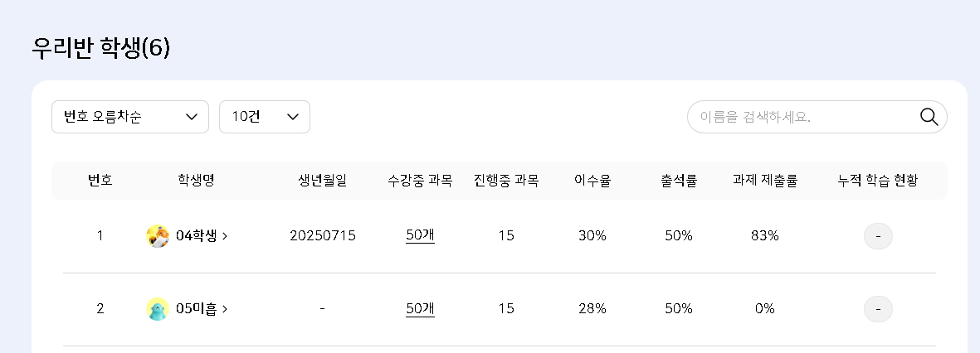Open 05미흡 student detail link

tap(196, 309)
